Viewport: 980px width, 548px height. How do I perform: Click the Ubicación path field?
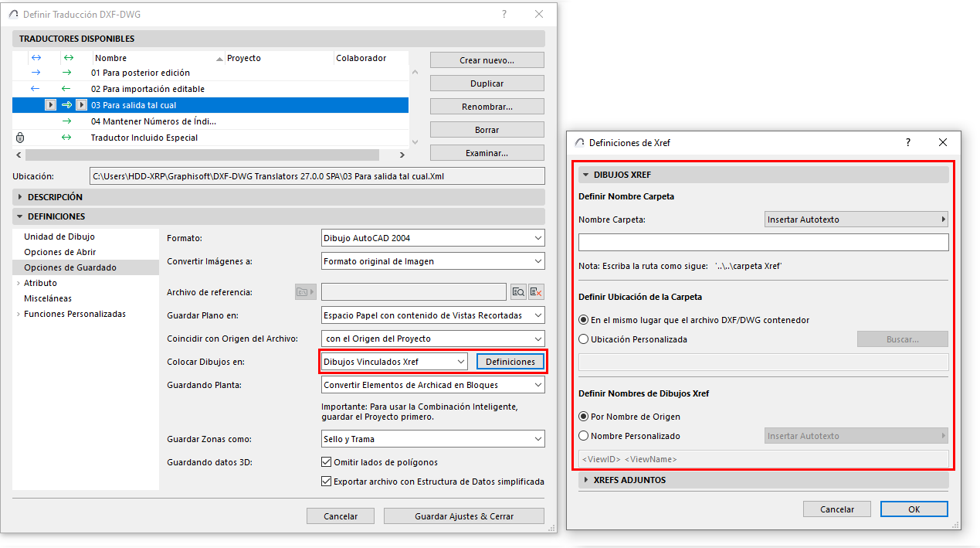317,176
